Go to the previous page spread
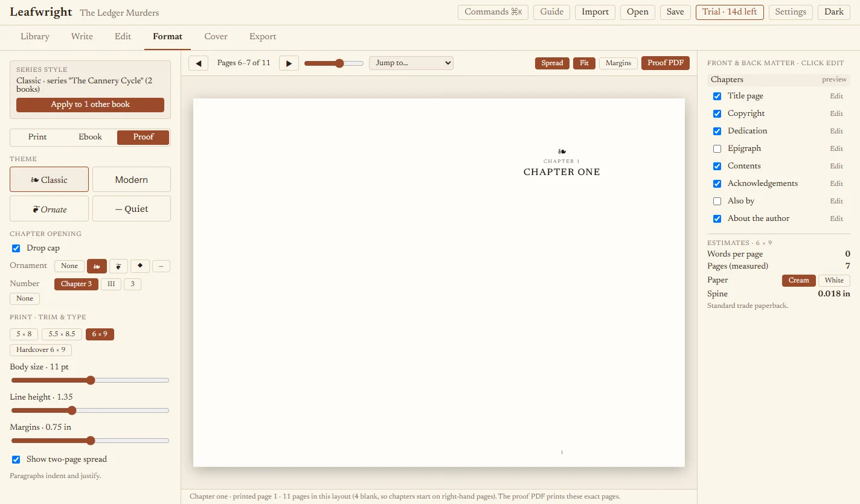 point(198,63)
